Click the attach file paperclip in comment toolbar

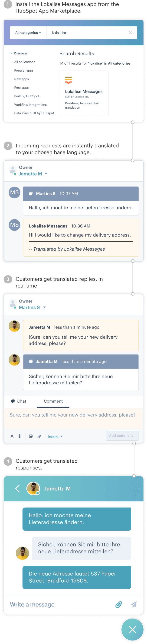39,436
